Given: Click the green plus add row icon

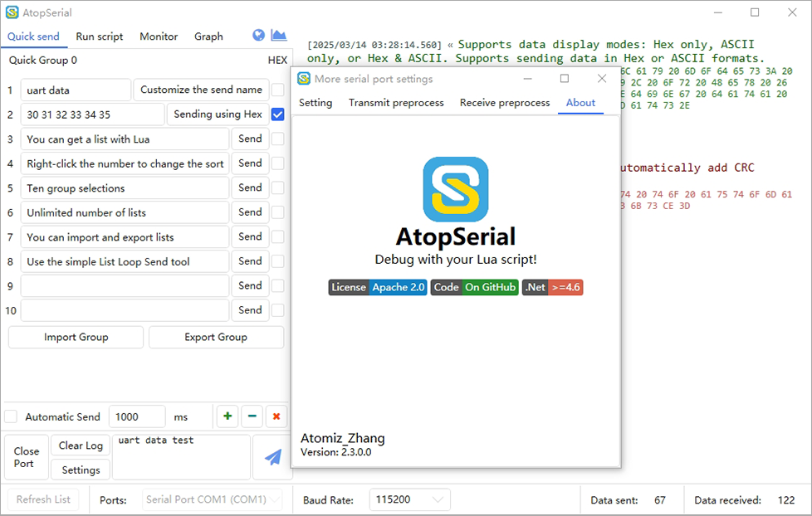Looking at the screenshot, I should [227, 416].
